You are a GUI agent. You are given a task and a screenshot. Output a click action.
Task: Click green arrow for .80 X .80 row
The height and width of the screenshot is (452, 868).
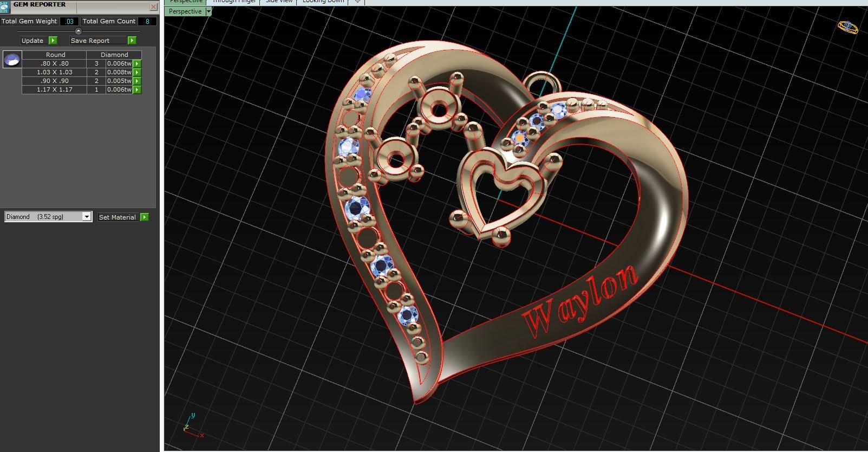pyautogui.click(x=137, y=63)
